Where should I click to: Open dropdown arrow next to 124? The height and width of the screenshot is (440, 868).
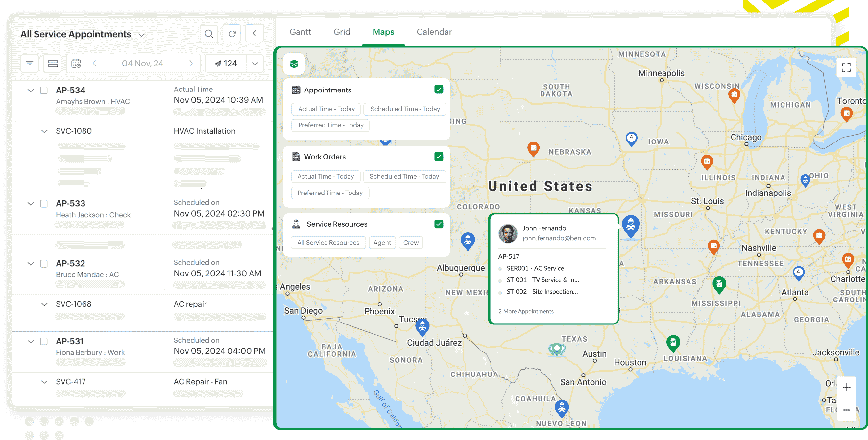tap(255, 64)
